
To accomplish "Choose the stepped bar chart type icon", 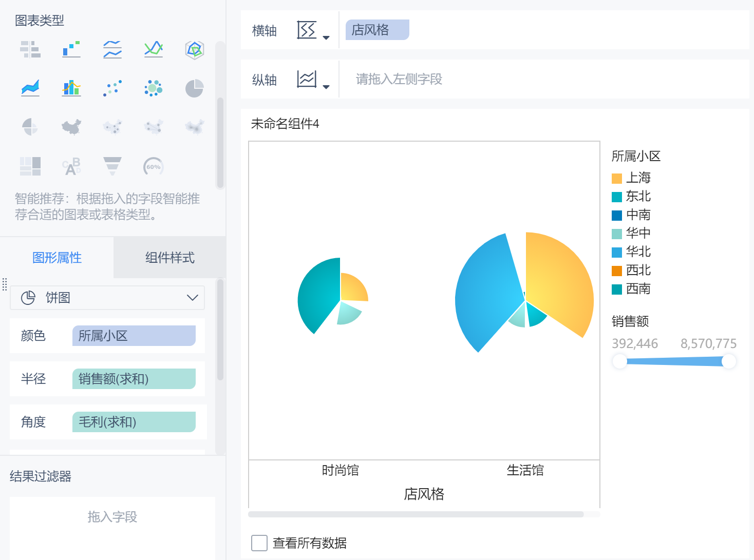I will point(71,50).
